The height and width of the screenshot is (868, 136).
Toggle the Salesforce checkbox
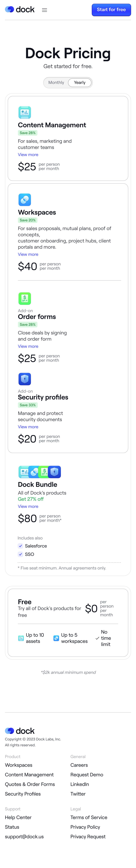pyautogui.click(x=21, y=546)
